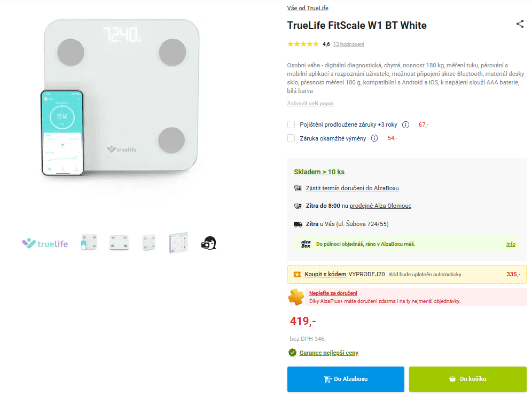Click the share icon near product title
Image resolution: width=532 pixels, height=397 pixels.
tap(520, 24)
